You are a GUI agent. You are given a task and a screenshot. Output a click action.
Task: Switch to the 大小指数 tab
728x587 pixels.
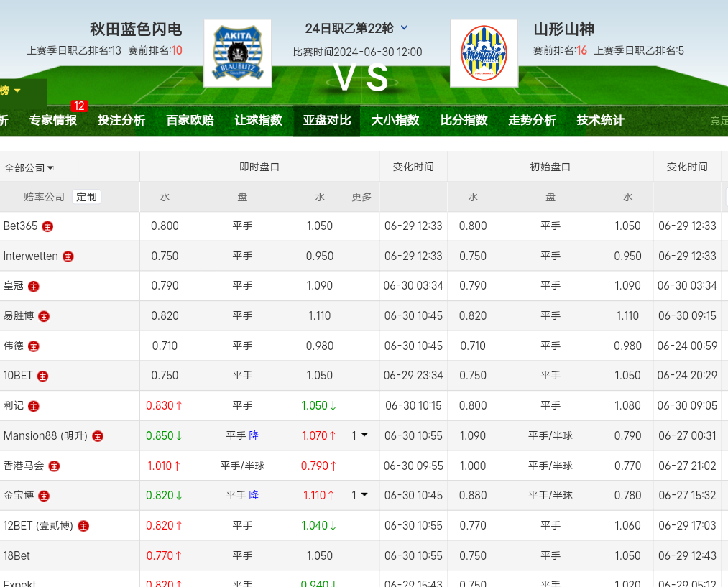[395, 121]
